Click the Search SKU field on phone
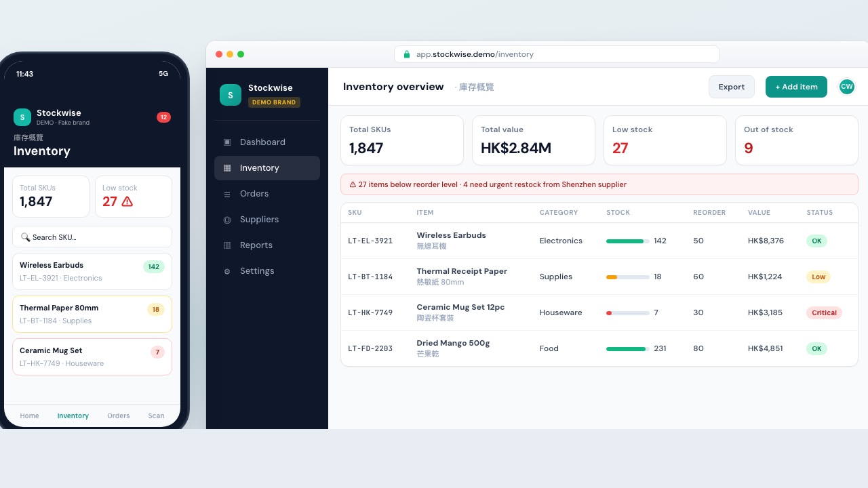This screenshot has height=488, width=868. (x=92, y=237)
